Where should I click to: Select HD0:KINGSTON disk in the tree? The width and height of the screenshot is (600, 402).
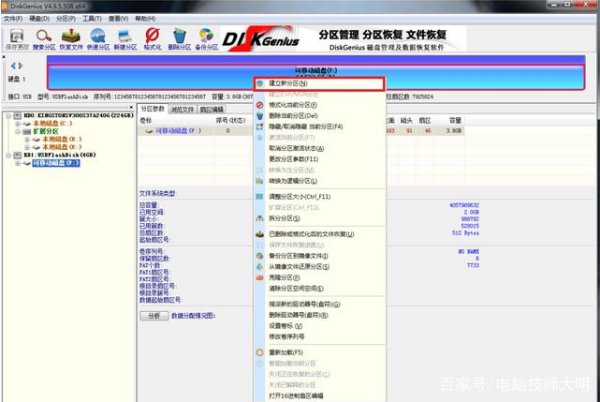click(78, 116)
